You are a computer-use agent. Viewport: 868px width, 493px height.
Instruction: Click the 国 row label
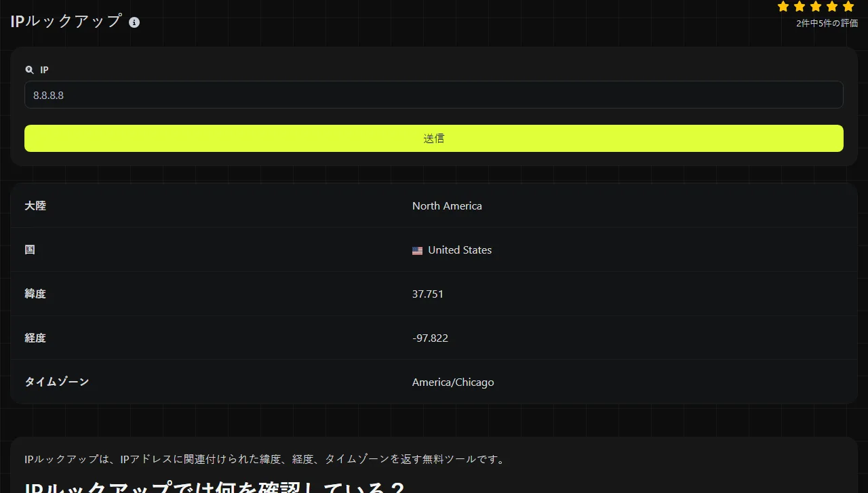30,250
